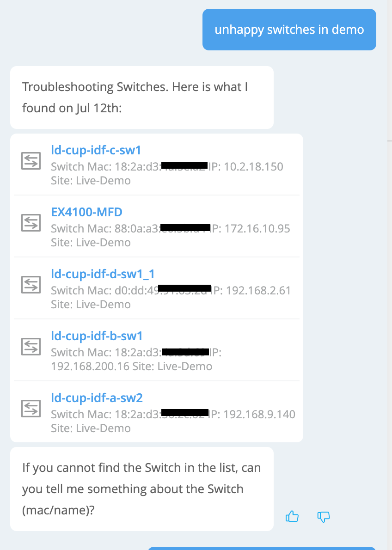Select the ld-cup-idf-d-sw1_1 switch link
This screenshot has width=392, height=550.
[103, 274]
